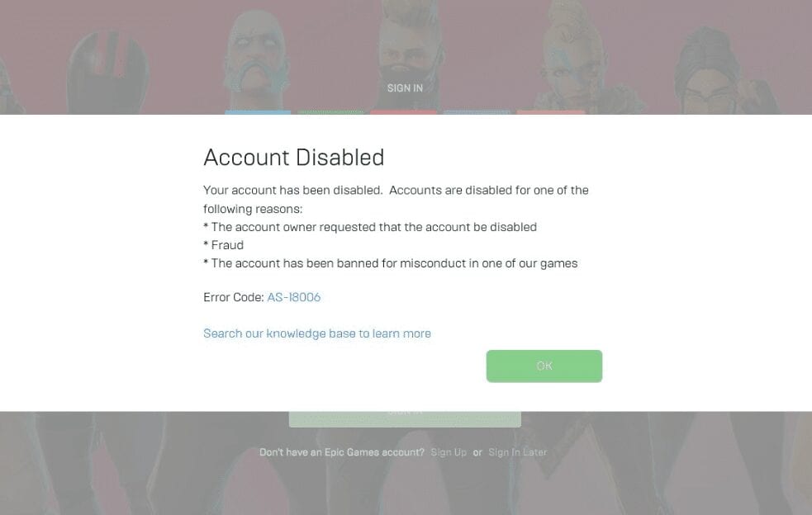This screenshot has height=515, width=812.
Task: Select the green sign-in provider strip
Action: click(x=330, y=112)
